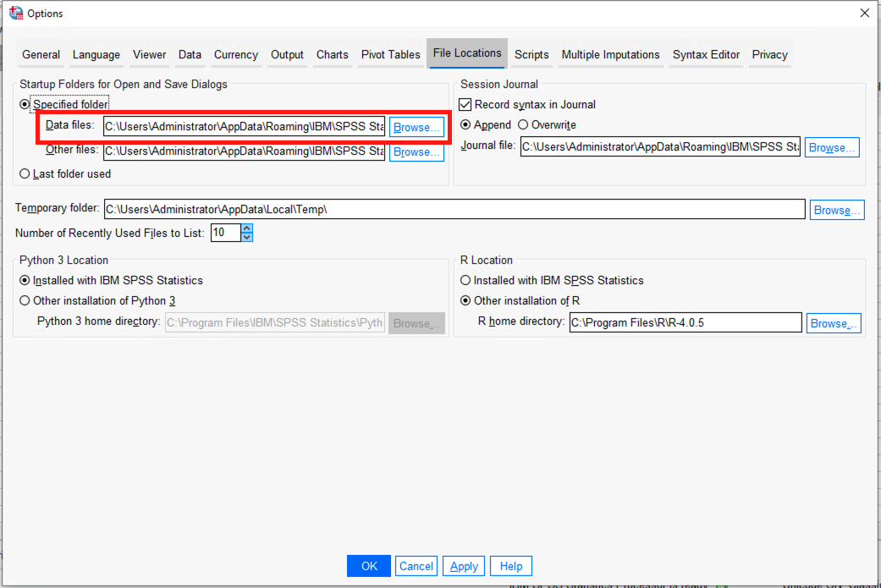Open the Scripts tab
The width and height of the screenshot is (881, 588).
tap(531, 54)
